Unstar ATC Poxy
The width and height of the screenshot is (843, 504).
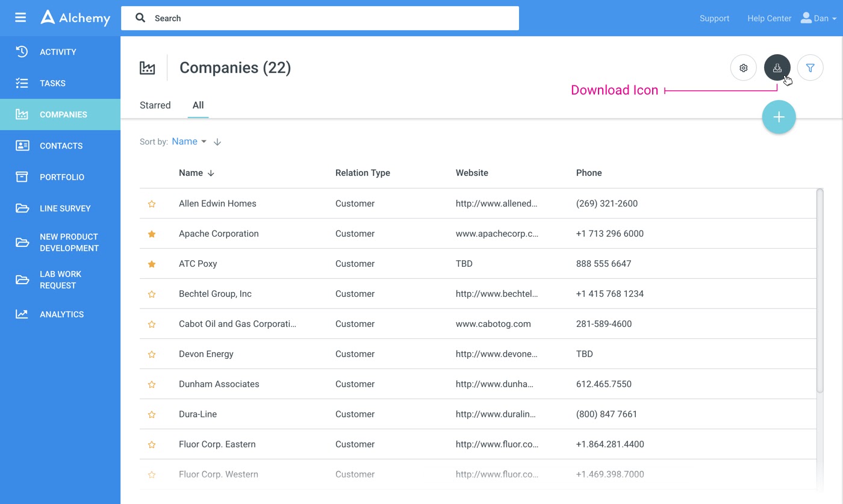pyautogui.click(x=152, y=264)
